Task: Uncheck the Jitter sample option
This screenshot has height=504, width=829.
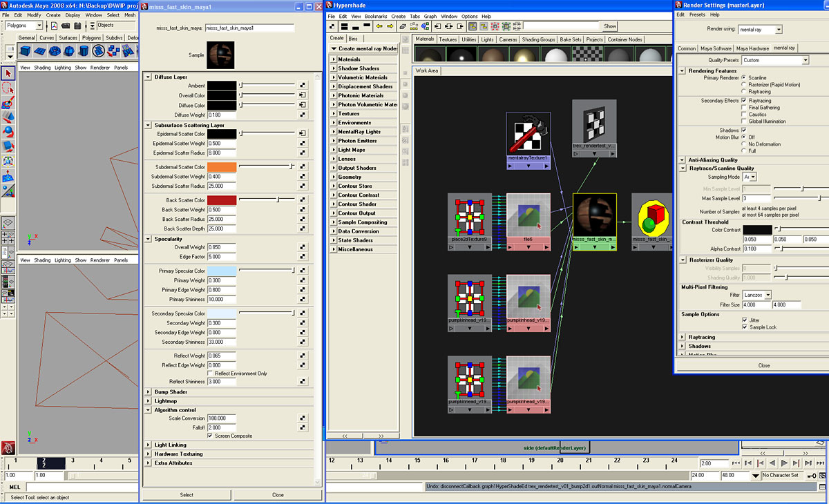Action: [744, 320]
